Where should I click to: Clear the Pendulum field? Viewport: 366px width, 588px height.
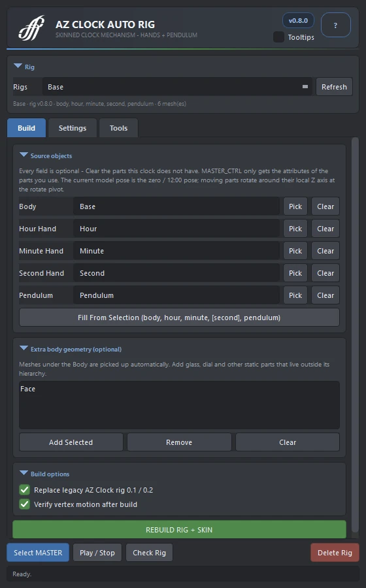click(x=325, y=295)
